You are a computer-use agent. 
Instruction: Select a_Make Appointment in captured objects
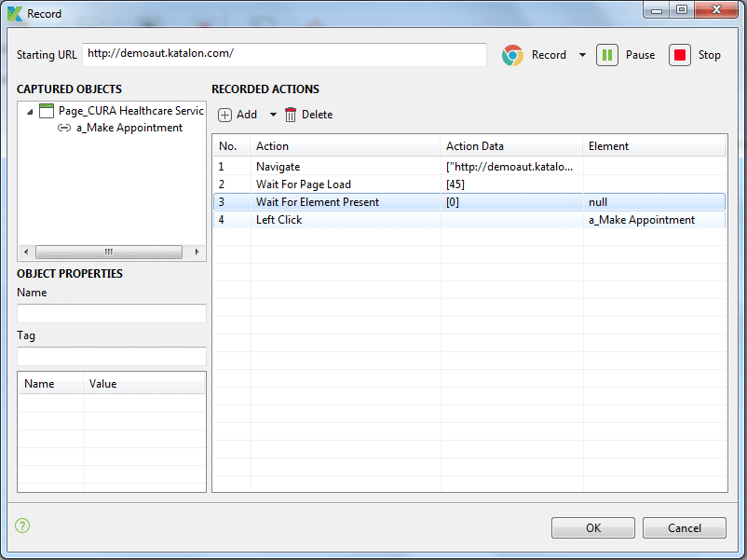pos(129,128)
